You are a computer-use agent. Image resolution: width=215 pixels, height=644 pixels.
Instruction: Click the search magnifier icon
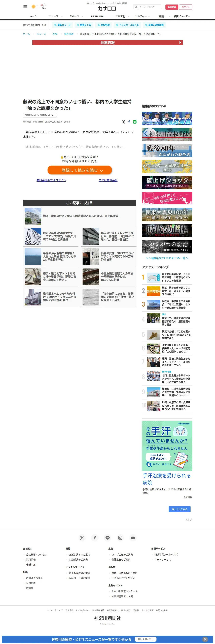(x=136, y=7)
